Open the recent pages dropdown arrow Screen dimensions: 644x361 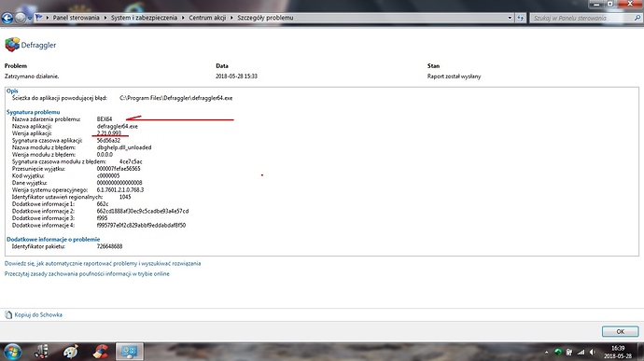point(30,18)
